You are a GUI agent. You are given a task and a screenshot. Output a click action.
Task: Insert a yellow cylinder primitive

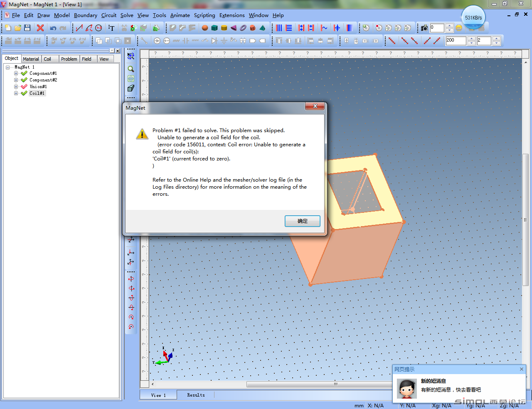[x=224, y=28]
